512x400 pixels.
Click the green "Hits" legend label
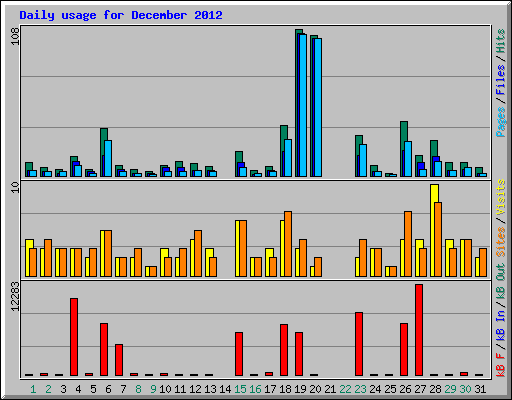(x=500, y=41)
